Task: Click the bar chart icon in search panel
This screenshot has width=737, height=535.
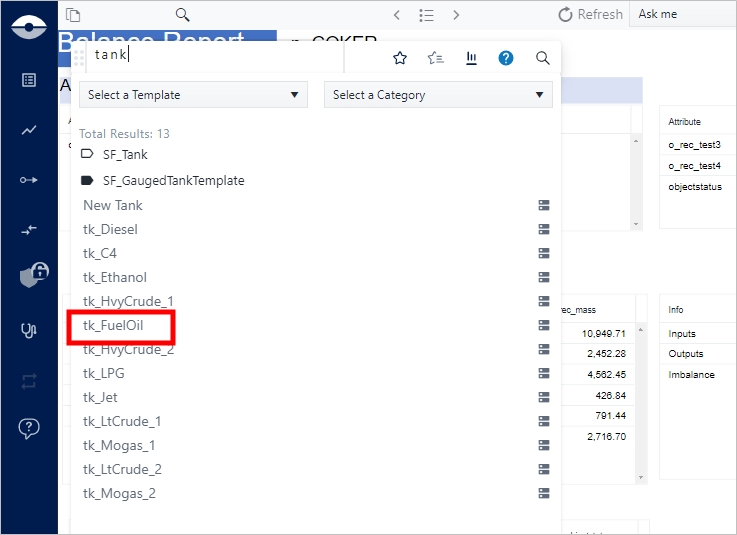Action: pyautogui.click(x=471, y=58)
